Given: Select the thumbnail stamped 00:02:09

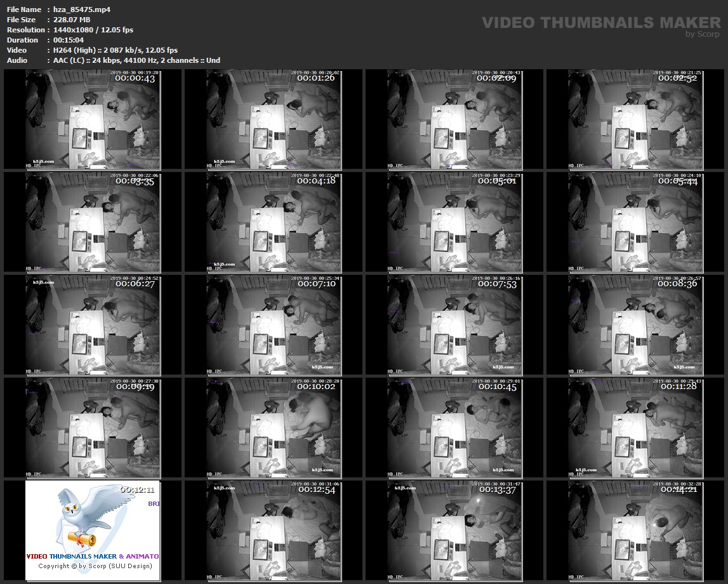Looking at the screenshot, I should point(454,119).
